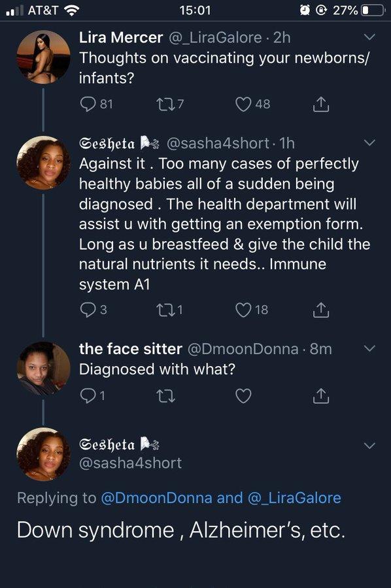Open the dropdown arrow on Sesheta's first reply
The height and width of the screenshot is (588, 391).
369,143
